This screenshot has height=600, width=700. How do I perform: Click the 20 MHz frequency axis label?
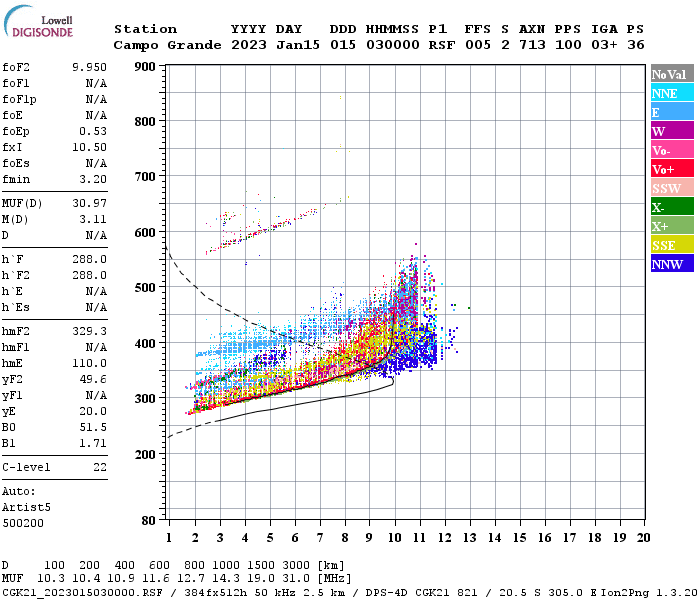[643, 538]
